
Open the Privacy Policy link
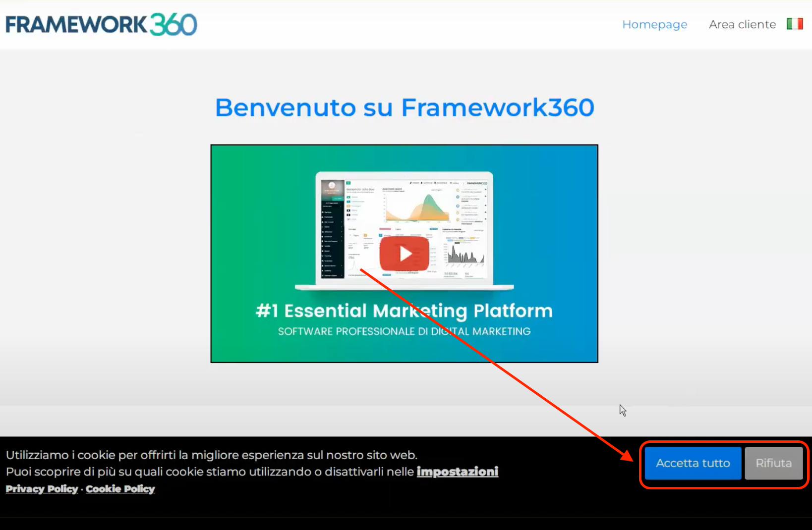tap(41, 489)
